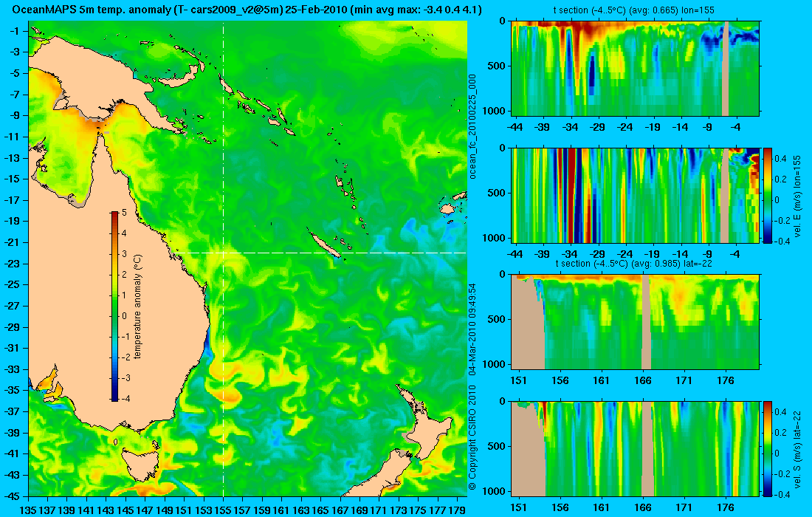Click the '5' value atop the temperature color bar
Viewport: 812px width, 517px height.
[124, 213]
